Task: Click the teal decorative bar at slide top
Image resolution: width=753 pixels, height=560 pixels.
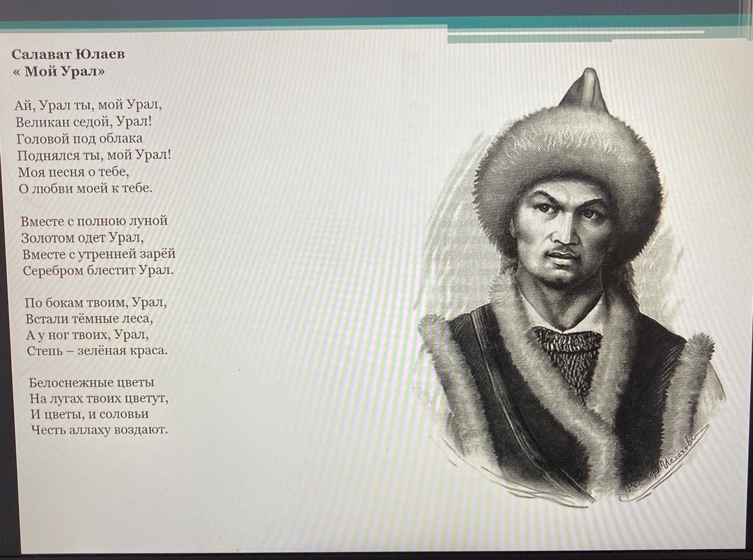Action: [376, 22]
